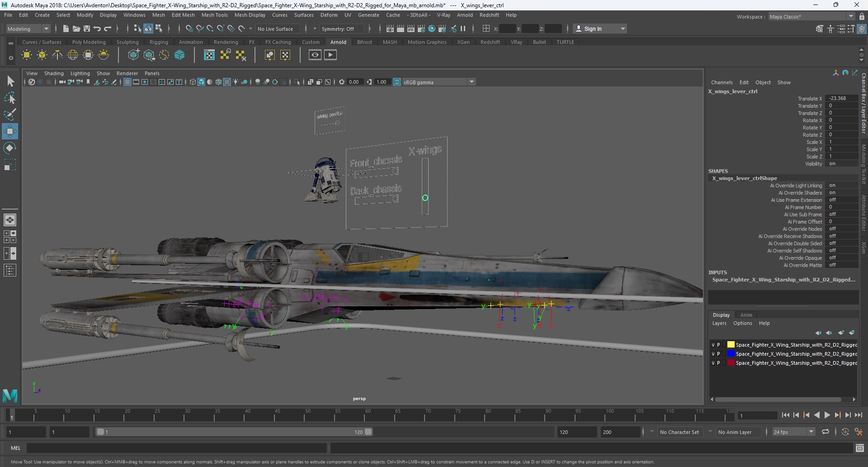
Task: Select the Move tool in the toolbox
Action: click(10, 131)
